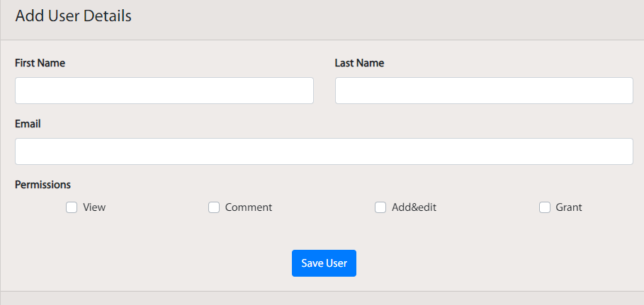Tick the Comment permission checkbox
Image resolution: width=644 pixels, height=305 pixels.
pos(214,208)
